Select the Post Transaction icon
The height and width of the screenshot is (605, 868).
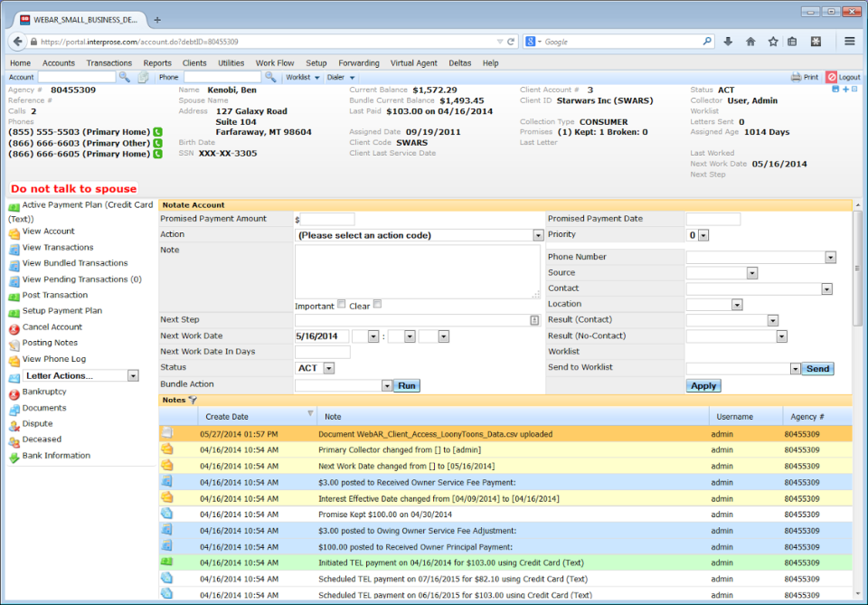click(15, 295)
